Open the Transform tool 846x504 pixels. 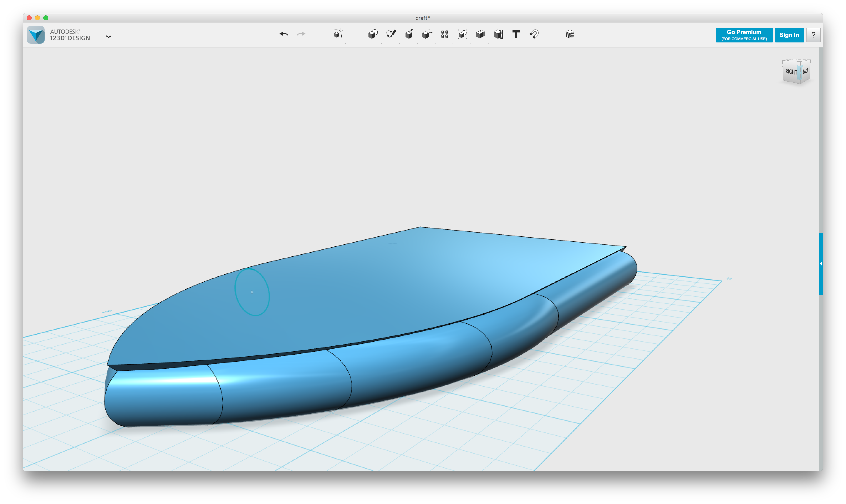click(337, 34)
